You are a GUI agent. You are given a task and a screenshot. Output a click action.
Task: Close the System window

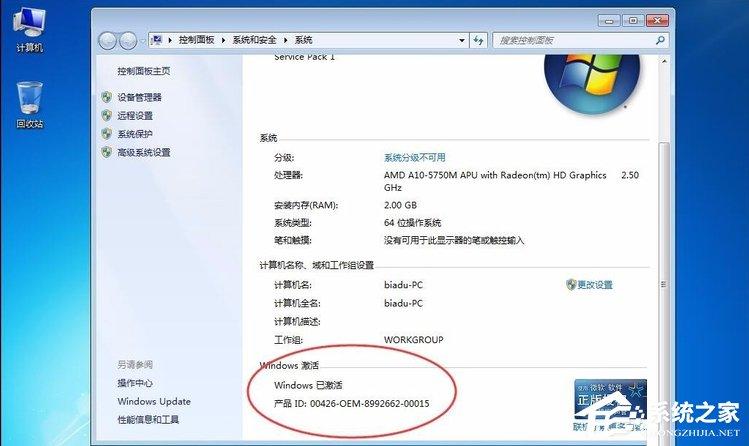[657, 21]
